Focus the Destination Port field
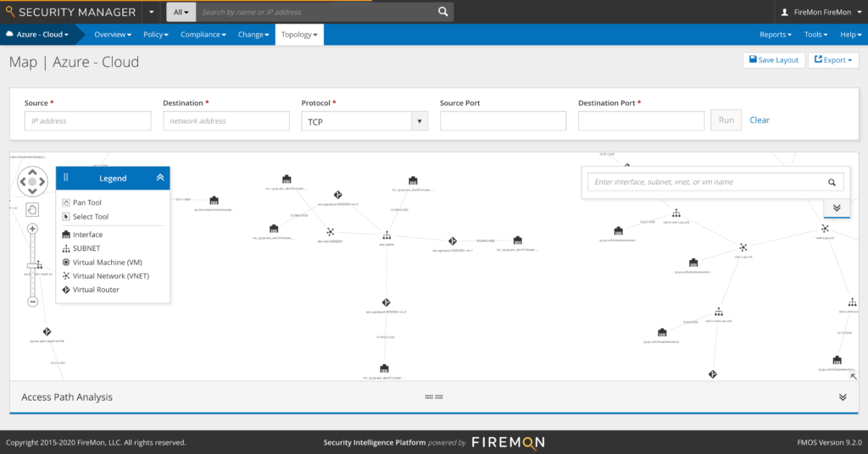 tap(641, 120)
